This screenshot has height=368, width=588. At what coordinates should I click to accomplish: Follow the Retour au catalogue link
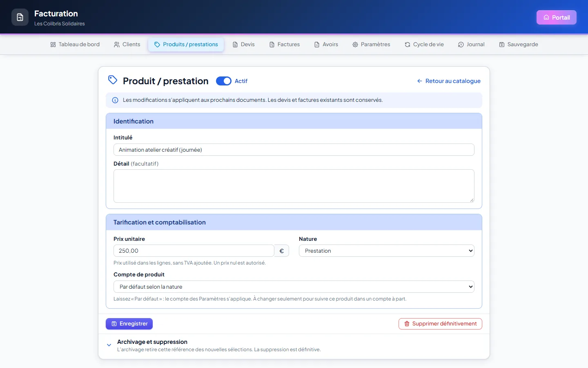(449, 81)
